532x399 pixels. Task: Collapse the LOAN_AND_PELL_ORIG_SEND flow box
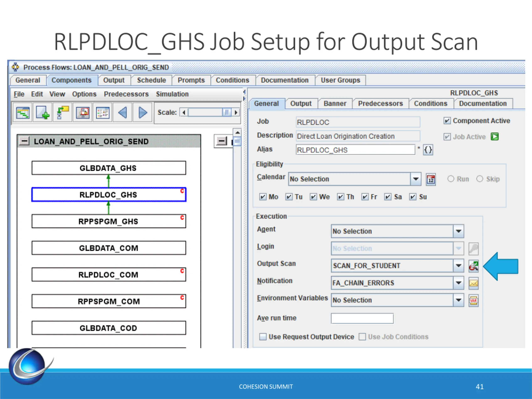(x=24, y=141)
